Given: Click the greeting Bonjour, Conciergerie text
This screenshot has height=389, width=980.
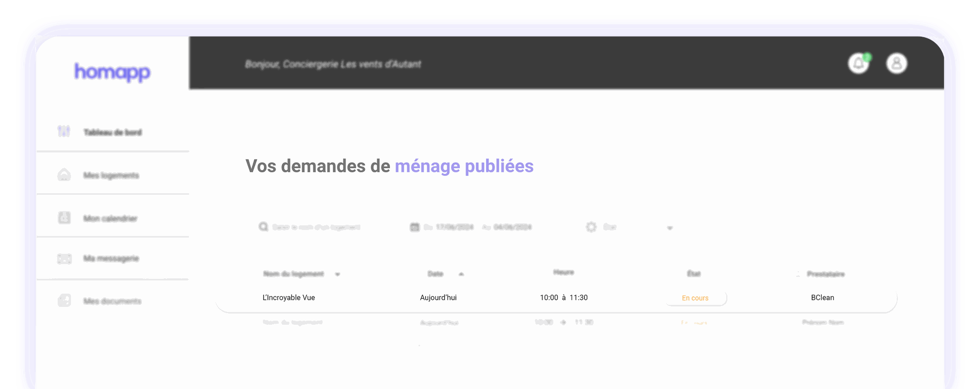Looking at the screenshot, I should click(333, 64).
